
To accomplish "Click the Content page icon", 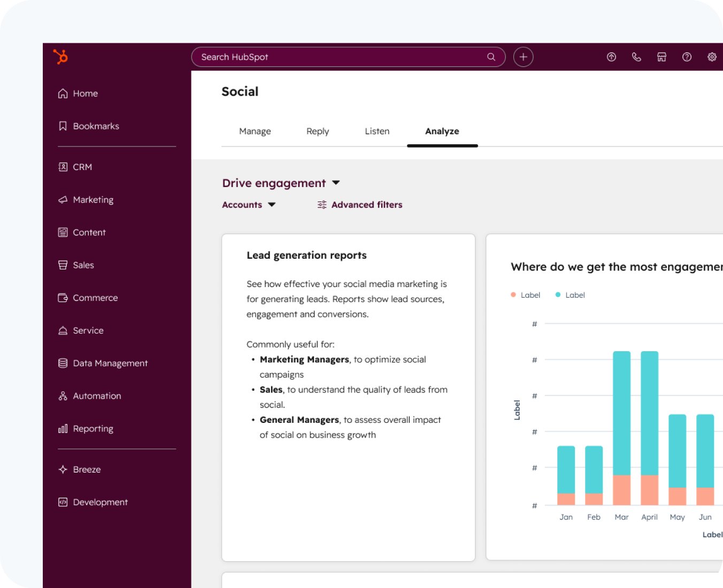I will (63, 232).
